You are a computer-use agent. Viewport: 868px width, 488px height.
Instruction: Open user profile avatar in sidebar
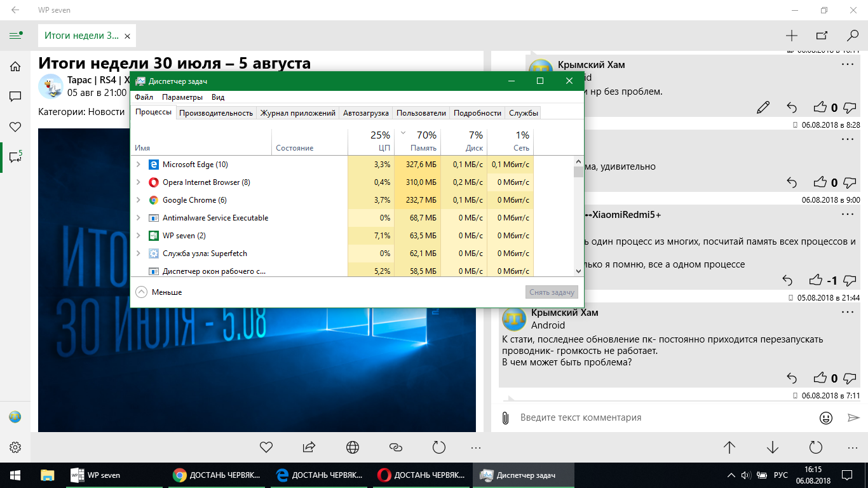point(15,417)
